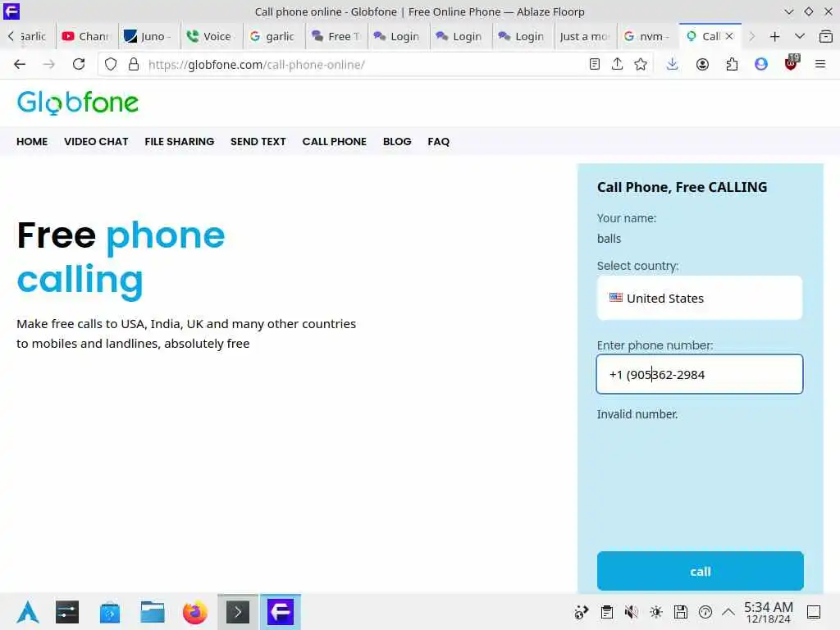Image resolution: width=840 pixels, height=630 pixels.
Task: Open the downloads panel
Action: [673, 64]
